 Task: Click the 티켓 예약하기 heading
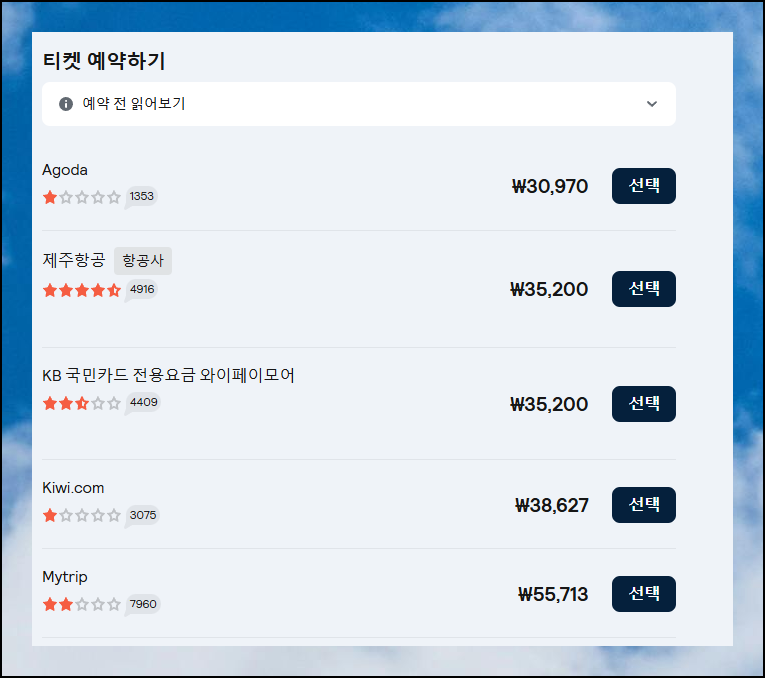(104, 61)
